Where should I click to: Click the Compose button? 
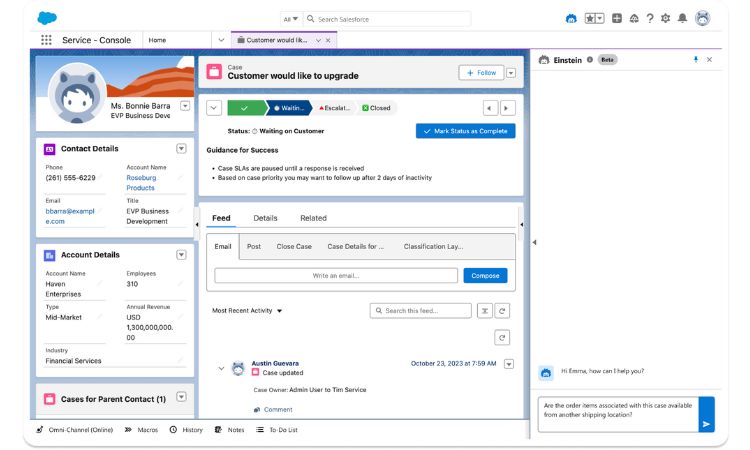tap(485, 276)
